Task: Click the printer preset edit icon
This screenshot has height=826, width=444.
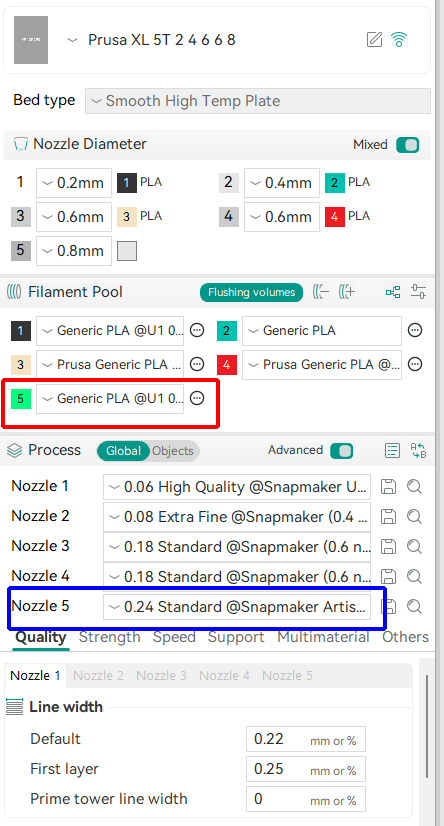Action: pyautogui.click(x=374, y=40)
